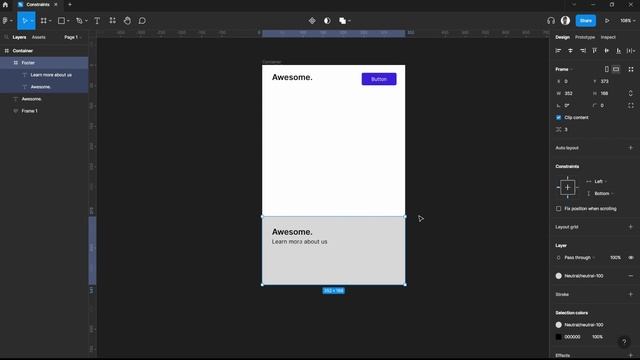Enable Fix position when scrolling
Viewport: 640px width, 360px height.
coord(558,209)
